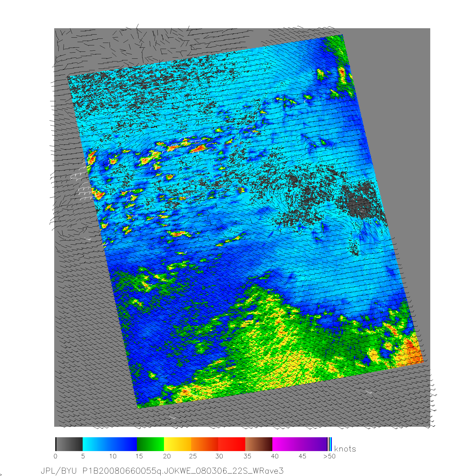
Task: Click the '45' scale tick label
Action: (302, 456)
